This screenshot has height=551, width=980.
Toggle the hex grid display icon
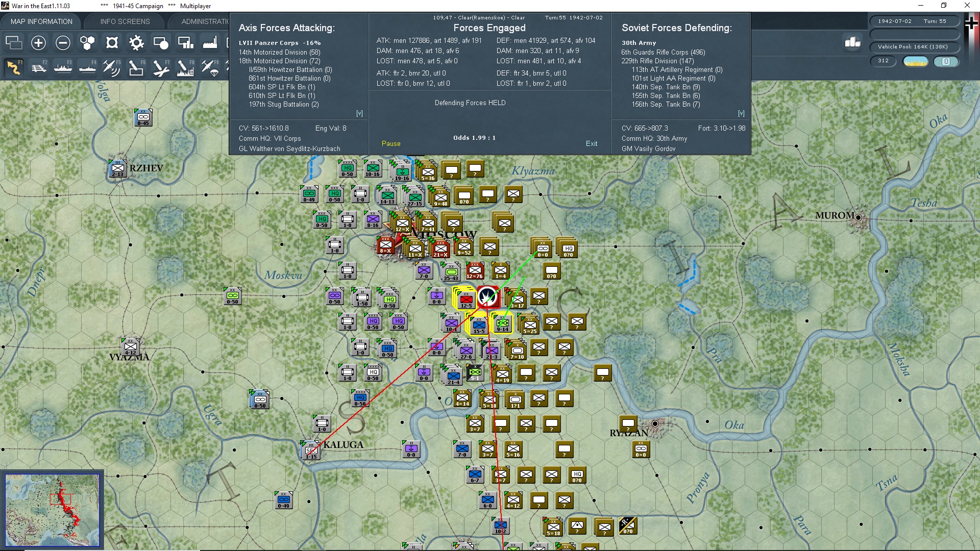(87, 43)
